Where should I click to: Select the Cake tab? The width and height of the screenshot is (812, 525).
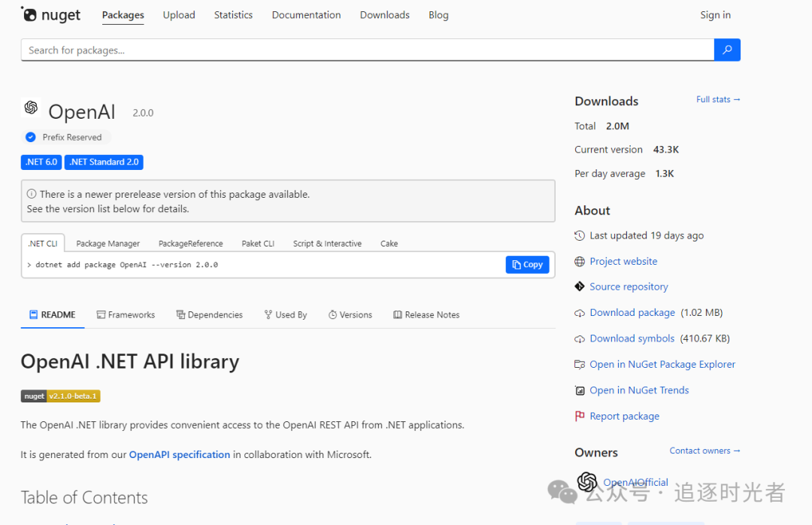coord(389,243)
